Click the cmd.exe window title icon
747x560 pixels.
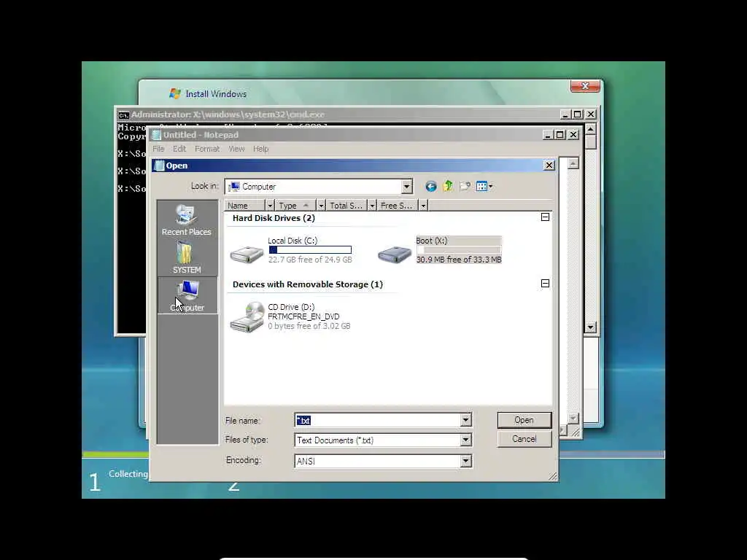pyautogui.click(x=123, y=114)
